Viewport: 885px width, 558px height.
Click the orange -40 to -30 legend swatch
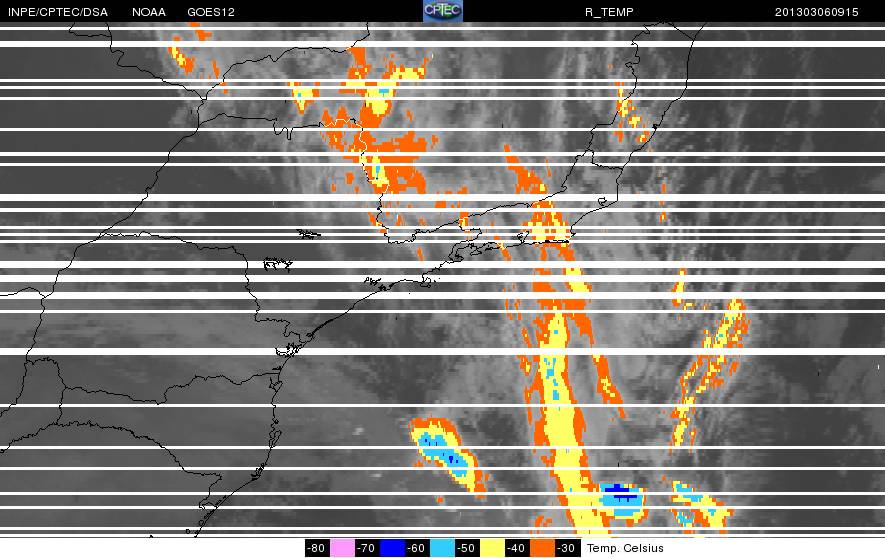[x=542, y=548]
